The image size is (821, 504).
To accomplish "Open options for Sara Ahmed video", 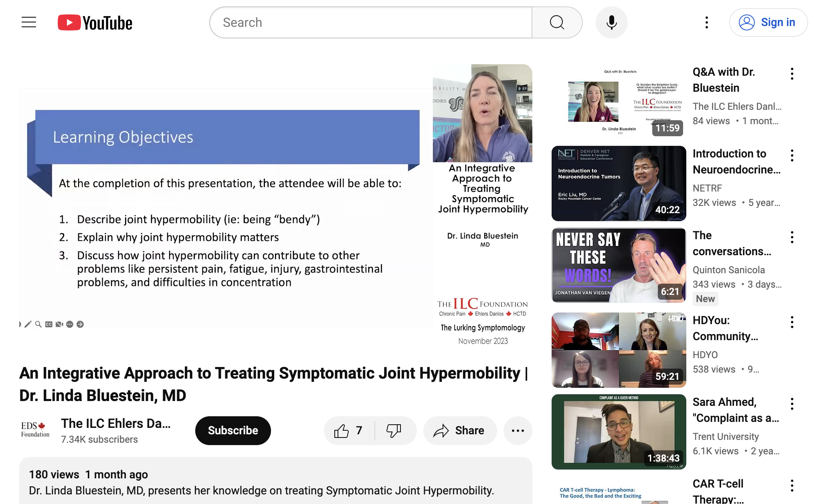I will (792, 404).
